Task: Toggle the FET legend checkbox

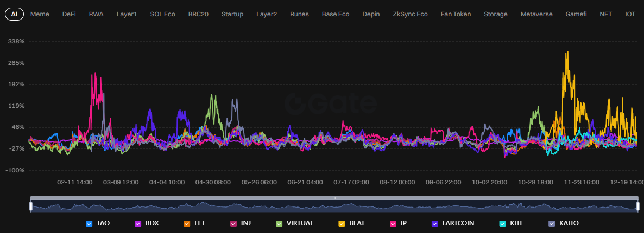Action: click(x=187, y=223)
